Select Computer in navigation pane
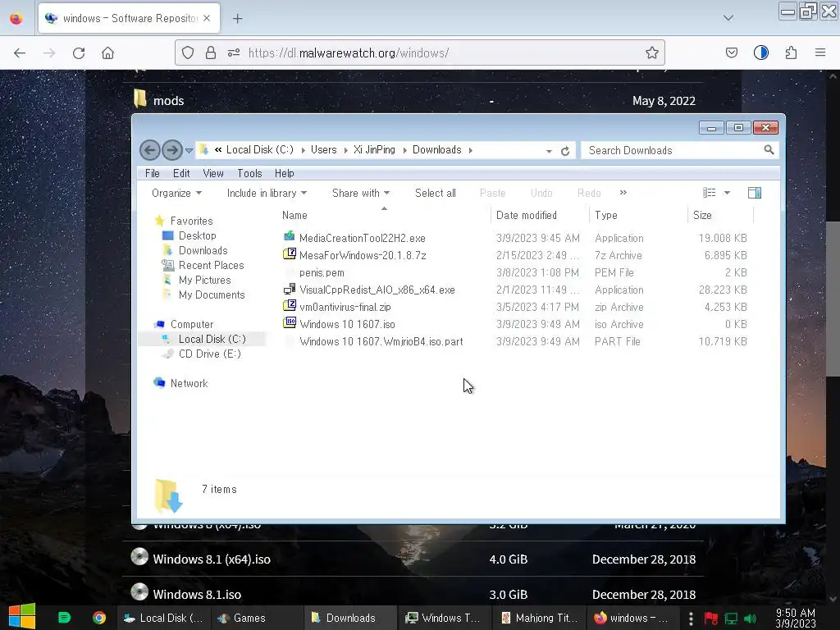 [192, 324]
